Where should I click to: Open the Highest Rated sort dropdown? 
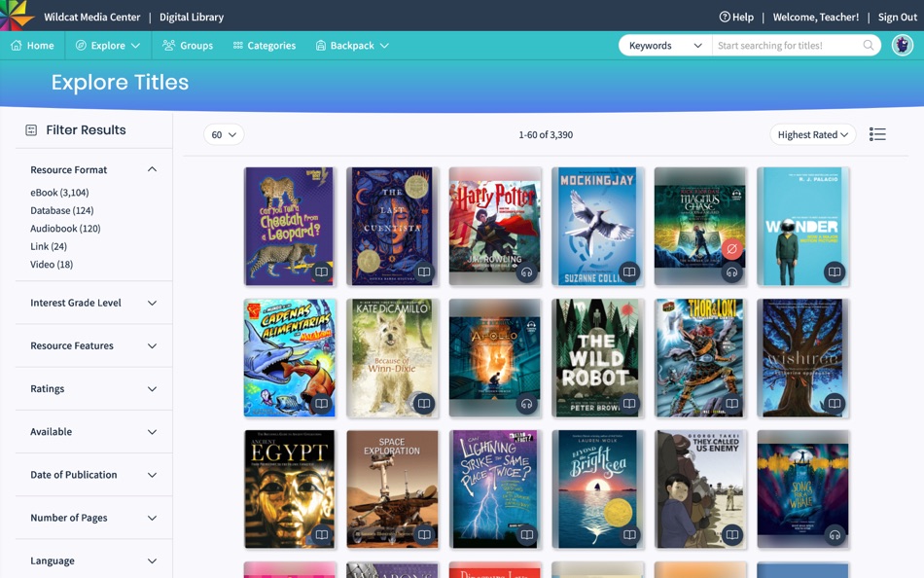click(812, 134)
